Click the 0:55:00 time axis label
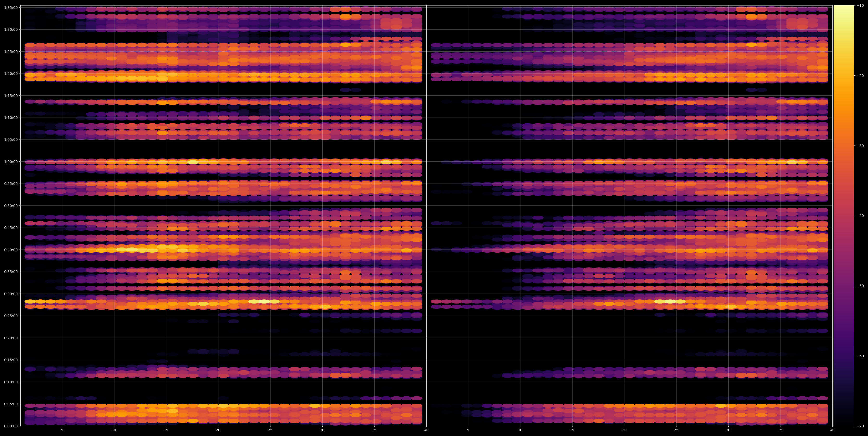 (x=11, y=184)
